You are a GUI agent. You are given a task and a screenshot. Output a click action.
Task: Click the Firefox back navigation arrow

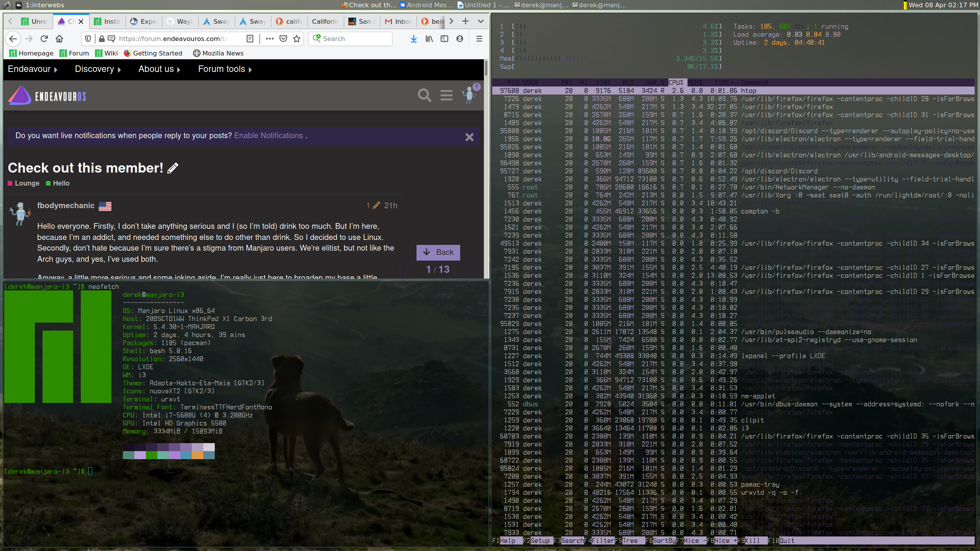pyautogui.click(x=13, y=39)
